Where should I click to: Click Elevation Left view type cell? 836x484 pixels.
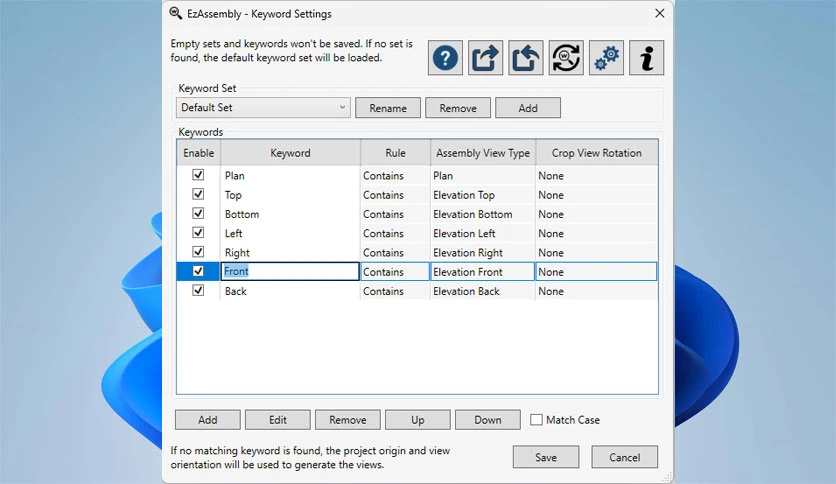pos(483,233)
